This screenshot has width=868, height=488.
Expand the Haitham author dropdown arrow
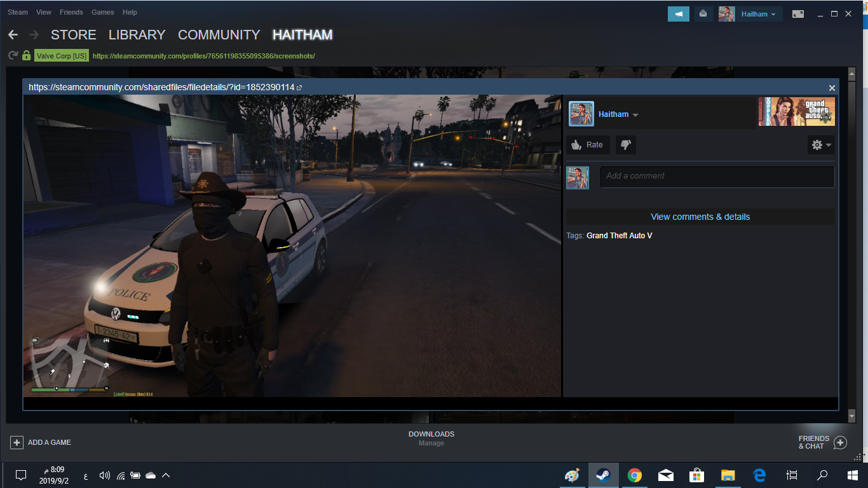click(x=635, y=115)
